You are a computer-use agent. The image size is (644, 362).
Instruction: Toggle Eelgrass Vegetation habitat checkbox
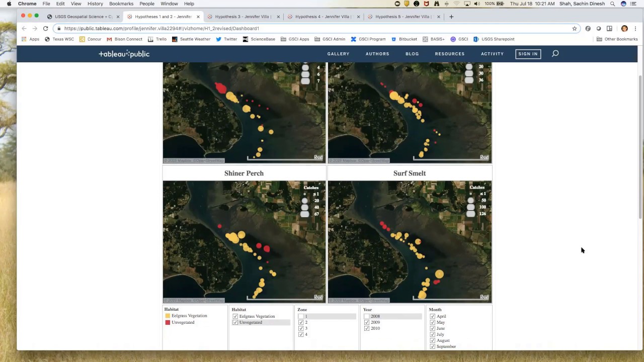[x=235, y=316]
